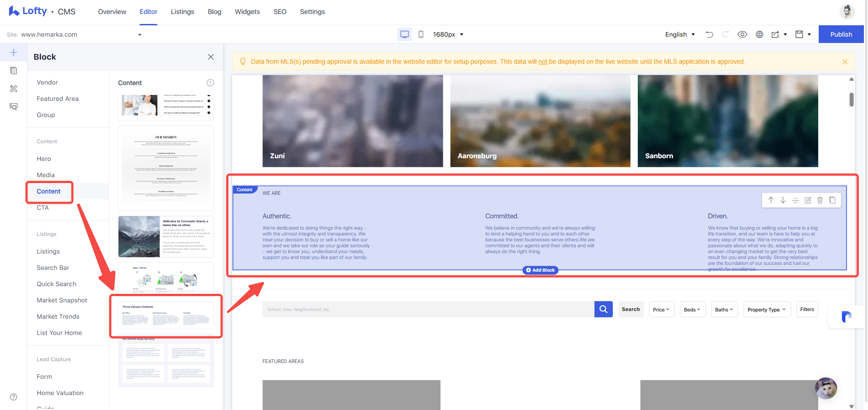868x410 pixels.
Task: Switch to mobile device view
Action: pyautogui.click(x=421, y=34)
